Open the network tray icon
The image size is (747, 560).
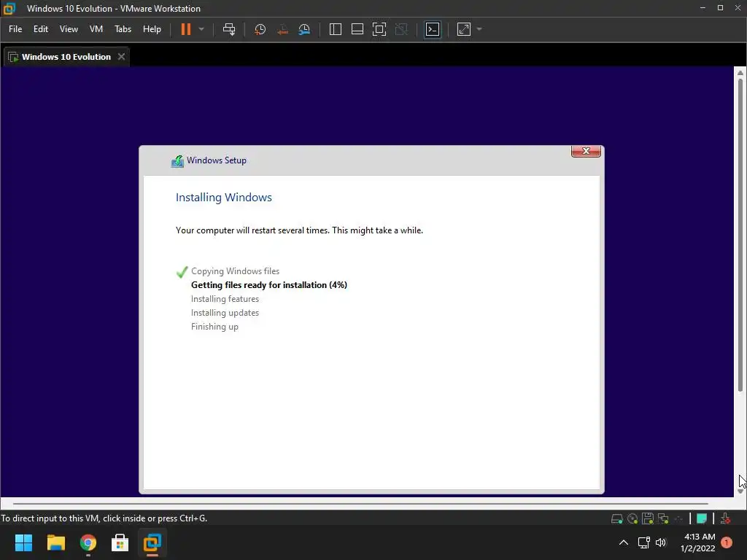point(643,542)
